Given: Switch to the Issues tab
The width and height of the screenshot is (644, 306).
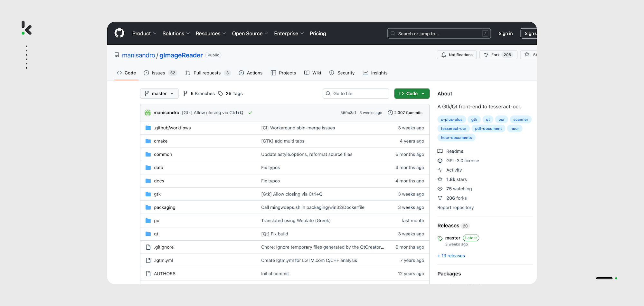Looking at the screenshot, I should (x=160, y=73).
